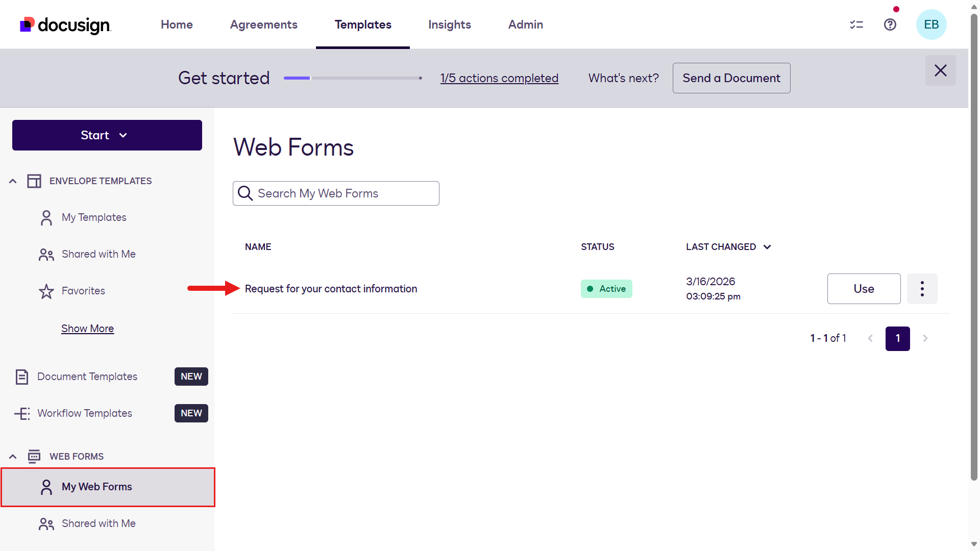Open My Templates in sidebar
The width and height of the screenshot is (980, 551).
[94, 217]
